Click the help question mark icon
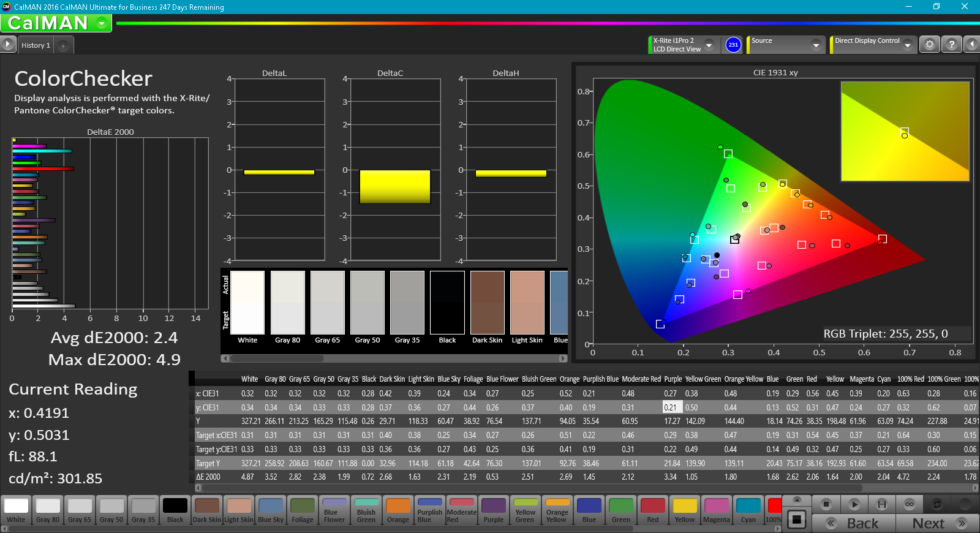This screenshot has width=980, height=533. coord(951,45)
